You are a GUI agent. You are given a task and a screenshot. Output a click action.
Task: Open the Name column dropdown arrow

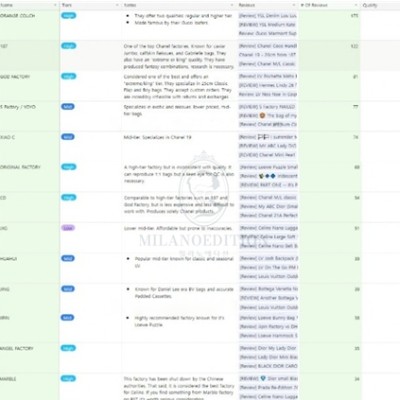(x=55, y=5)
